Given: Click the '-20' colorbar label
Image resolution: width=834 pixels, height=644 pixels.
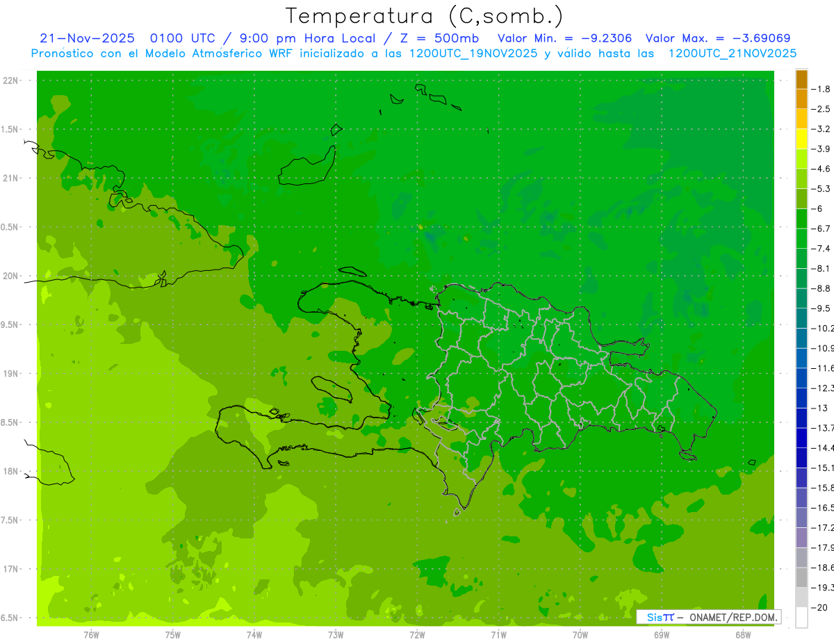Looking at the screenshot, I should point(819,607).
